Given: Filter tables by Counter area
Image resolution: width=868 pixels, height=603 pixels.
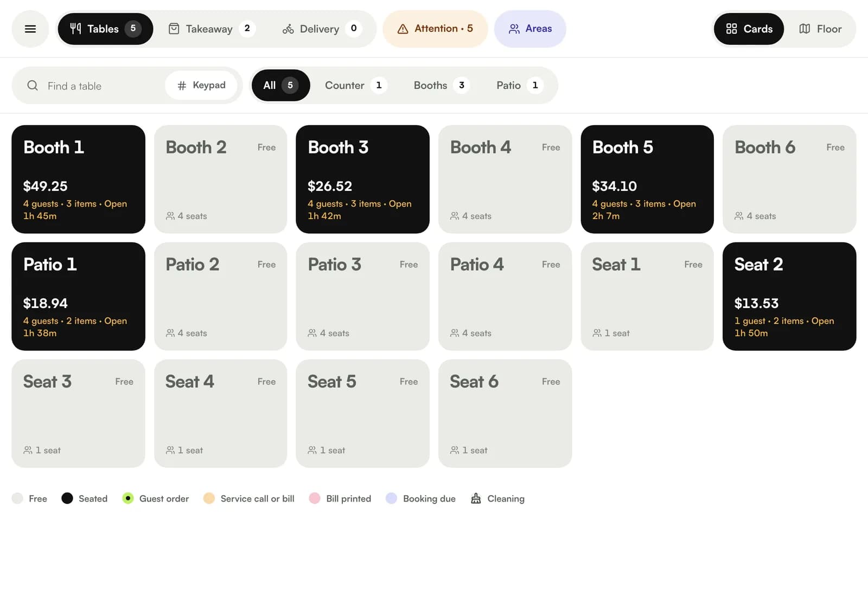Looking at the screenshot, I should 355,85.
